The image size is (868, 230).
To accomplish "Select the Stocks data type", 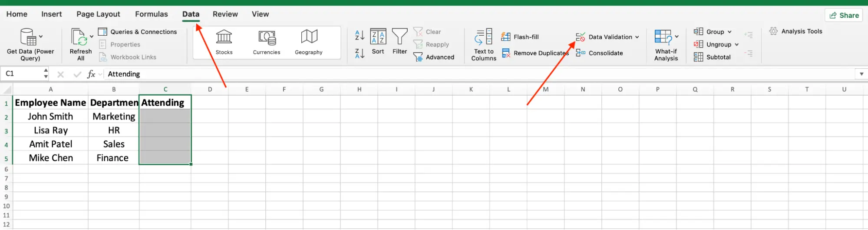I will click(x=224, y=42).
